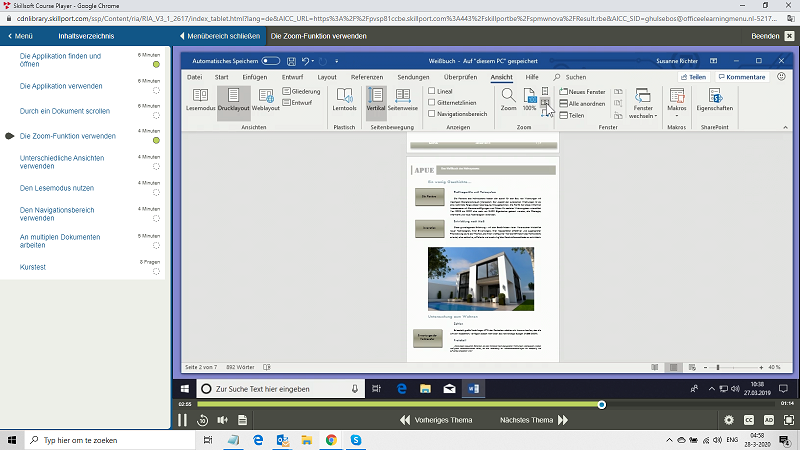Tick the Gitternetzlinien checkbox
800x450 pixels.
tap(432, 103)
